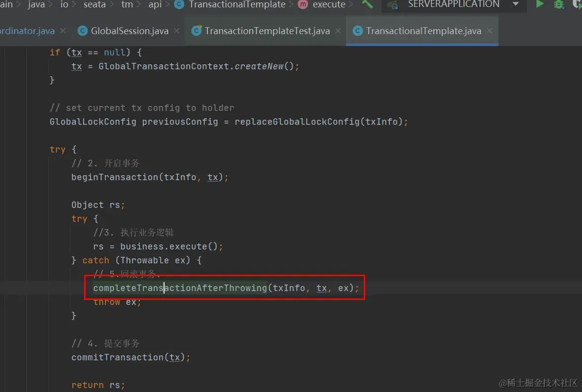Run SERVERAPPLICATION with the green play icon
Image resolution: width=582 pixels, height=392 pixels.
click(539, 4)
